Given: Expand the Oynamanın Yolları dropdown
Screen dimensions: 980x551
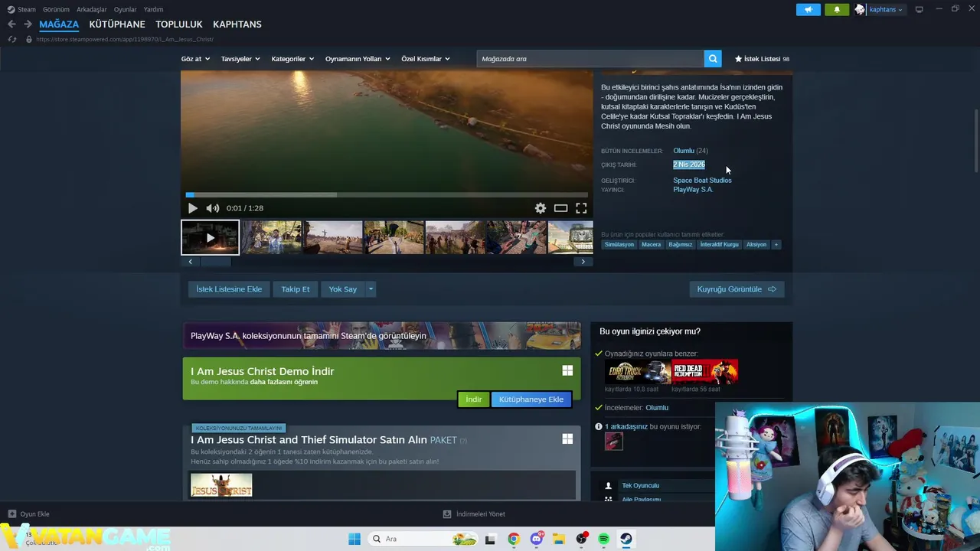Looking at the screenshot, I should [x=358, y=59].
